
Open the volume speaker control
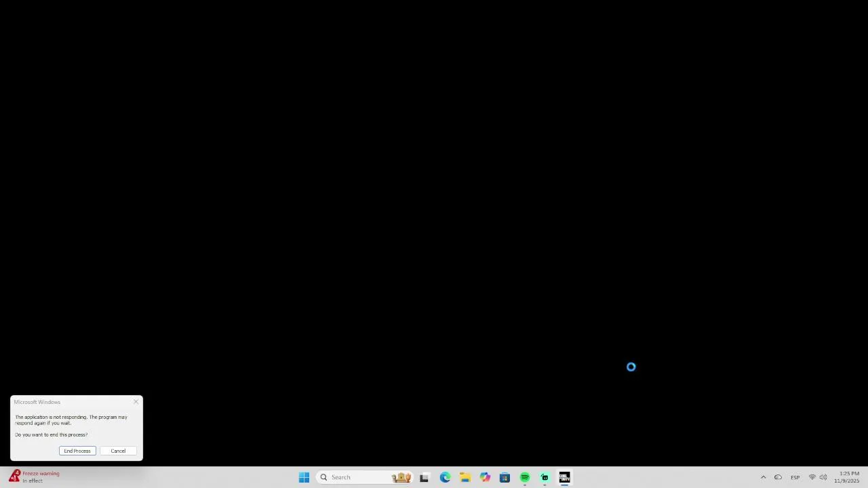click(823, 477)
